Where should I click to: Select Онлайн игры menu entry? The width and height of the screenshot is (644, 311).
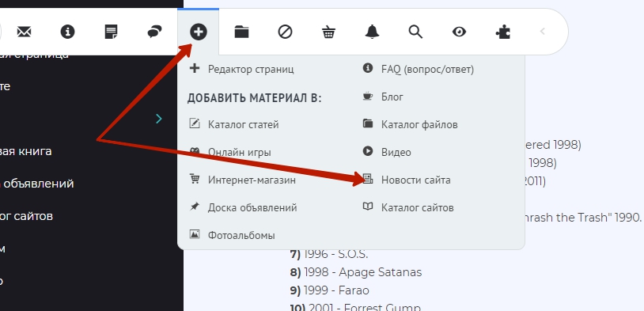(x=240, y=153)
